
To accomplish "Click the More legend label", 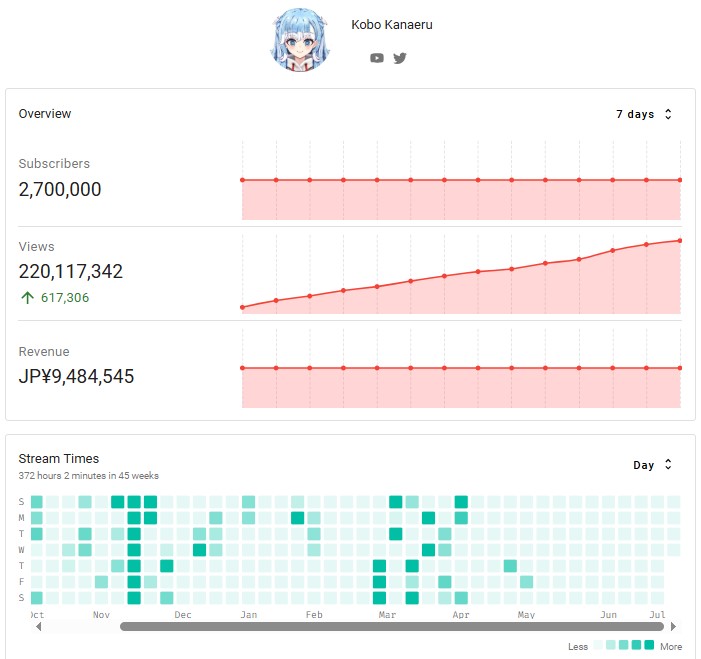I will (671, 647).
